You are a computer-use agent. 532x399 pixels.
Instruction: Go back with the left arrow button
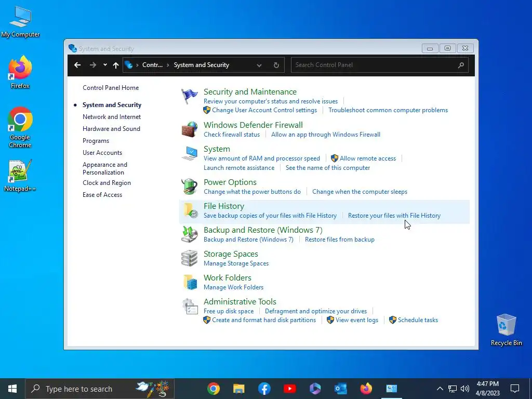(x=77, y=65)
